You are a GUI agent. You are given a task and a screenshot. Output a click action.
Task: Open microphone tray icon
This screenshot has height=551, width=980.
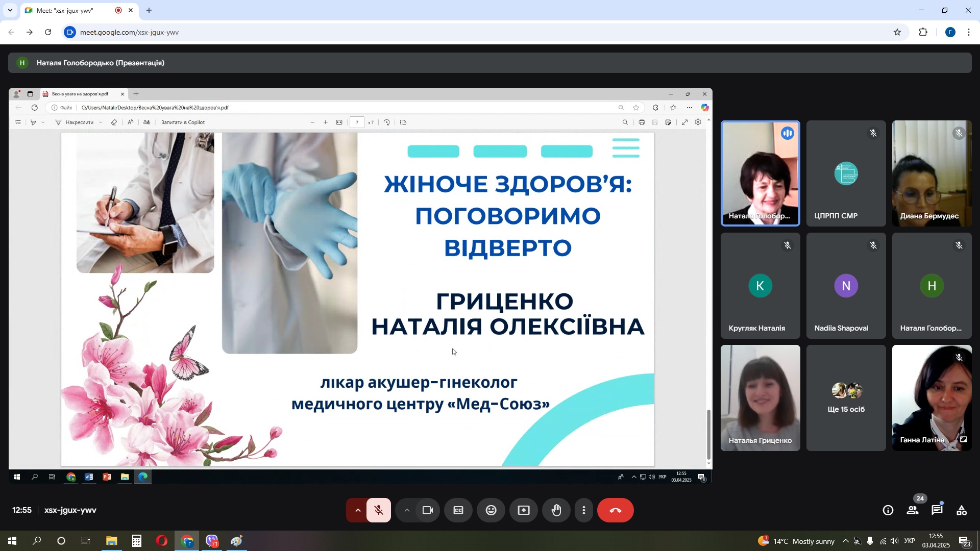[870, 541]
